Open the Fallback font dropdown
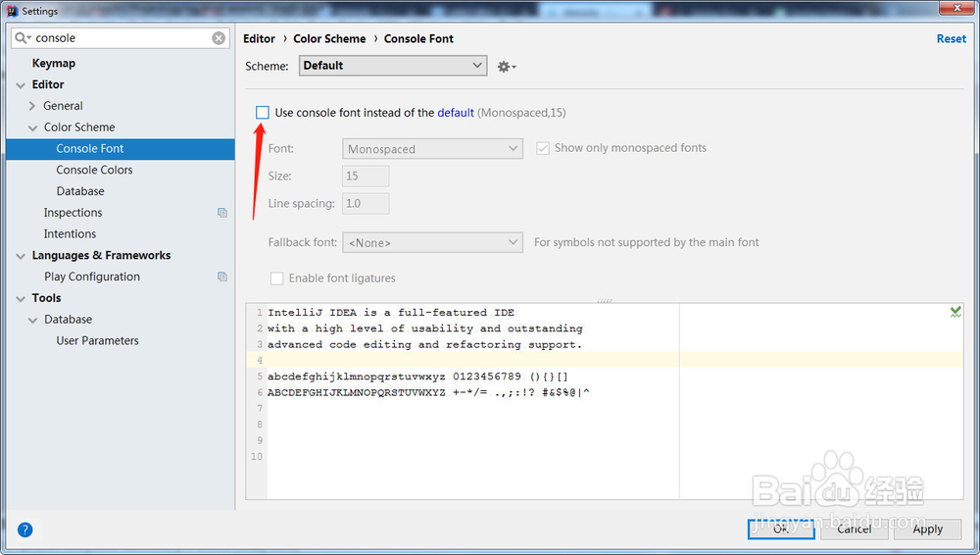 point(432,243)
